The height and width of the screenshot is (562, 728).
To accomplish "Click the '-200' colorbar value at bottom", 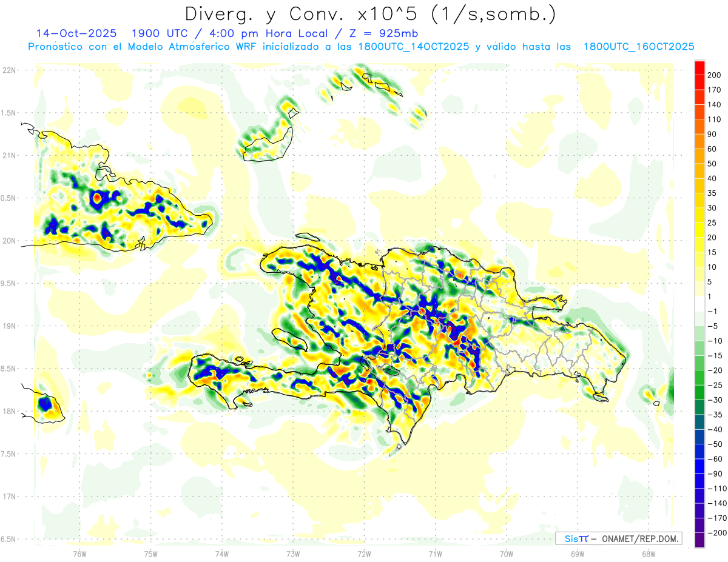I will (x=716, y=532).
